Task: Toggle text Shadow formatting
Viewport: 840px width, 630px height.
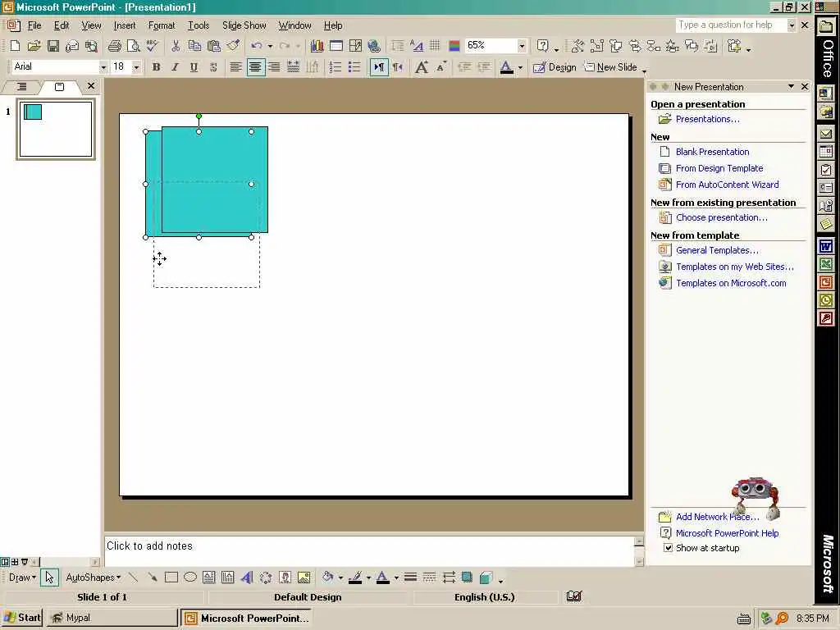Action: (x=213, y=67)
